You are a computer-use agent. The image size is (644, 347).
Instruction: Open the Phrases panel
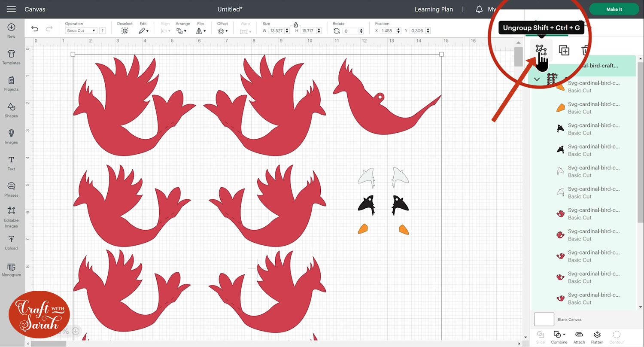(12, 189)
